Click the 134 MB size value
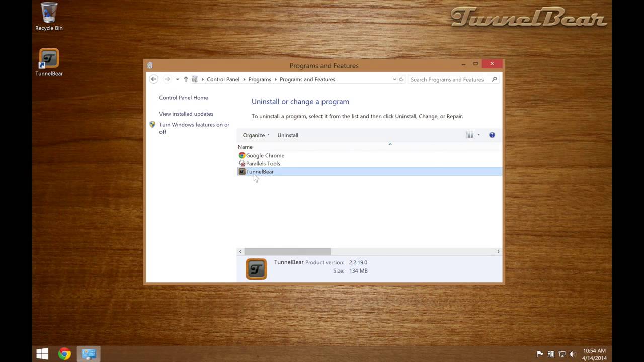The image size is (644, 362). tap(358, 270)
